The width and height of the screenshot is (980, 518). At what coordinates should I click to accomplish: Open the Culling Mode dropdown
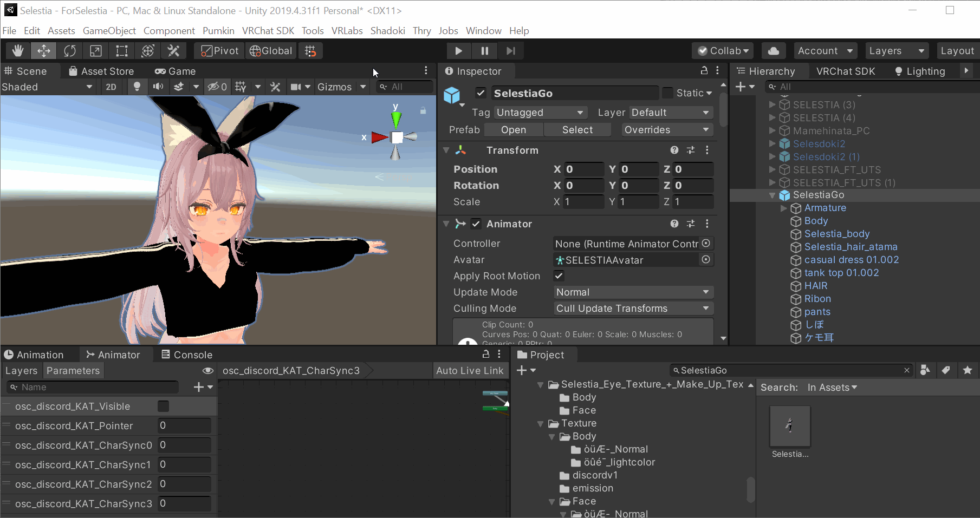click(633, 309)
